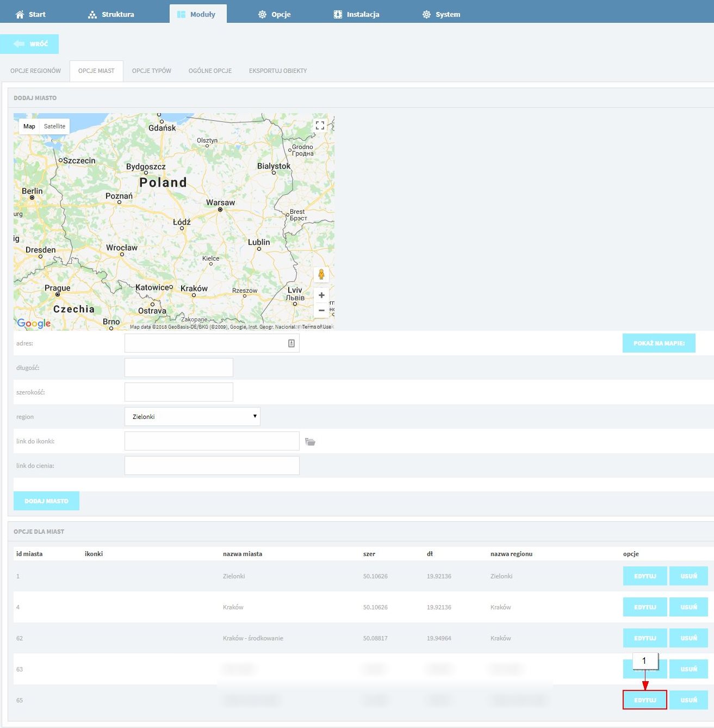This screenshot has height=728, width=714.
Task: Zoom in the map with plus
Action: tap(322, 295)
